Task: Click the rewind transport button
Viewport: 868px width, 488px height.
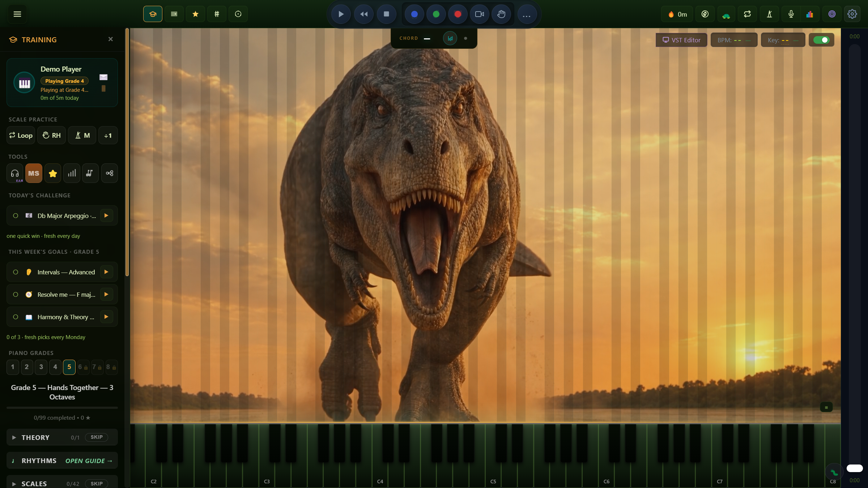Action: point(364,14)
